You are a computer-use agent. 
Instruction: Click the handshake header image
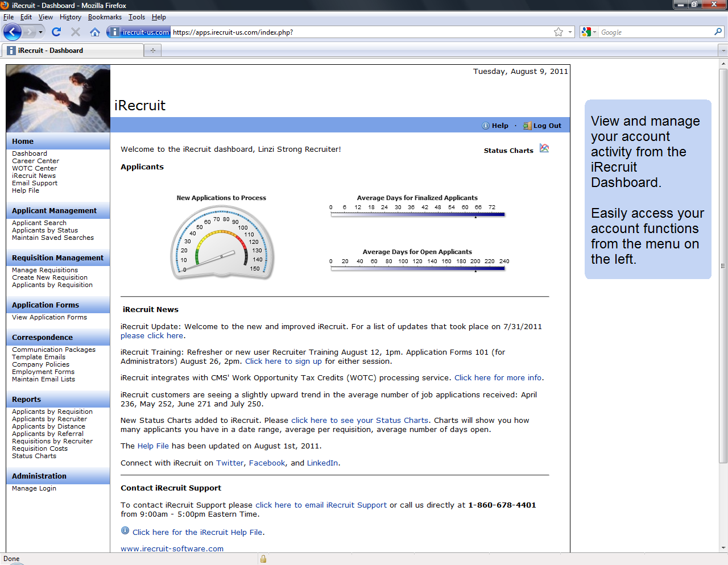pyautogui.click(x=58, y=98)
